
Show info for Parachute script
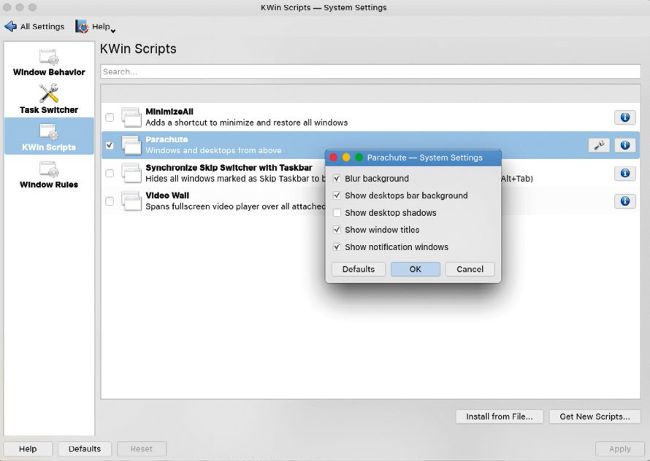click(625, 145)
